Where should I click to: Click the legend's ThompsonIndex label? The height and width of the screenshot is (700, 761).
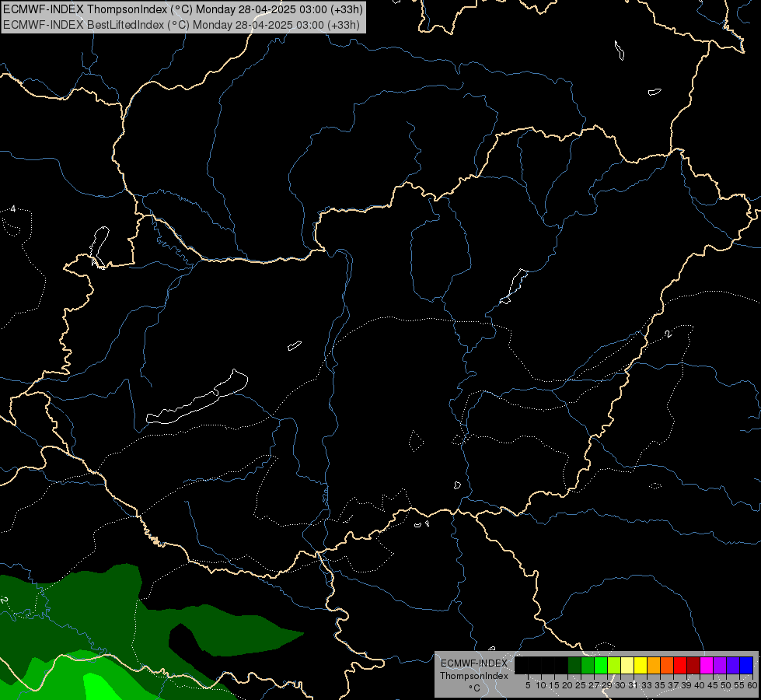474,676
